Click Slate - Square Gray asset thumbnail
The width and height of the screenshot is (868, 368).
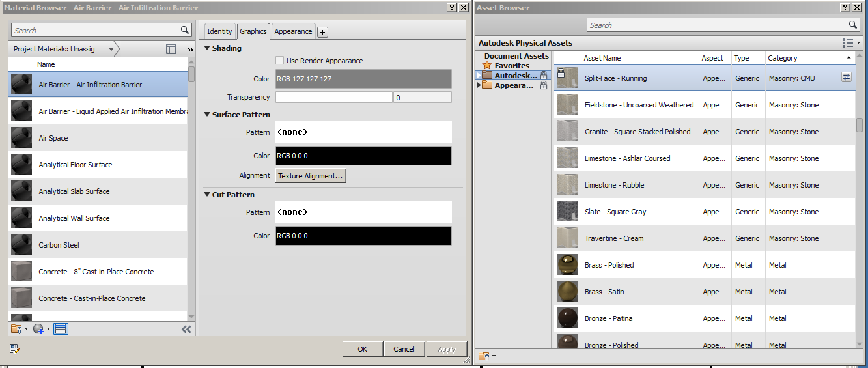(x=568, y=212)
